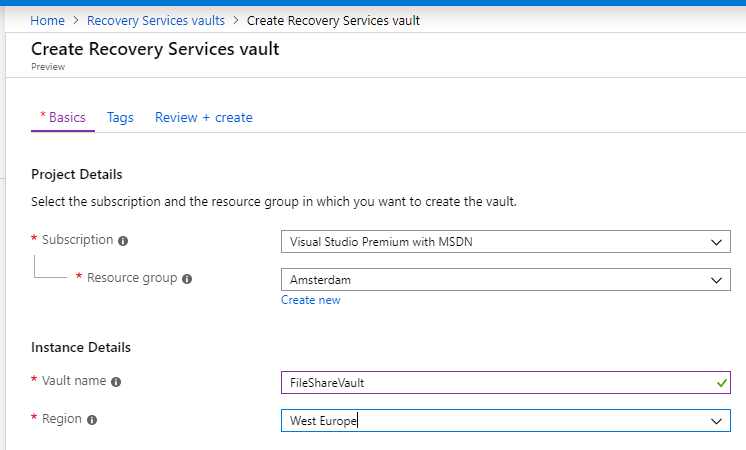Click the info icon next to Region

click(x=92, y=420)
